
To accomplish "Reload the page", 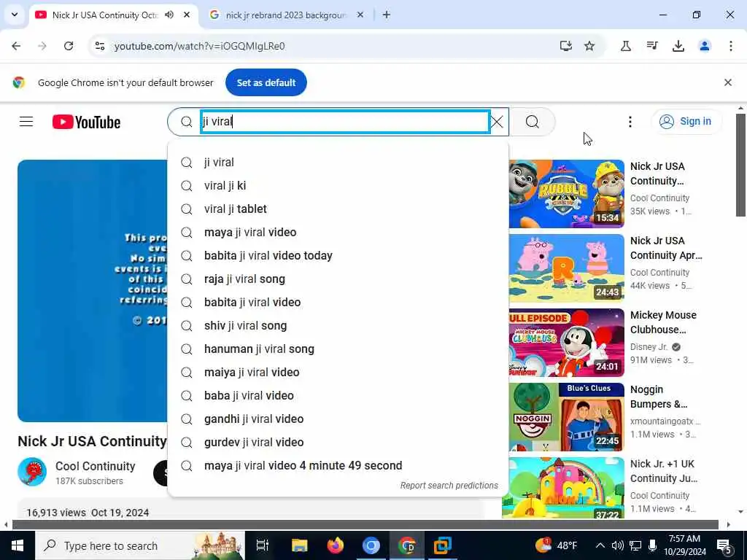I will (x=69, y=46).
